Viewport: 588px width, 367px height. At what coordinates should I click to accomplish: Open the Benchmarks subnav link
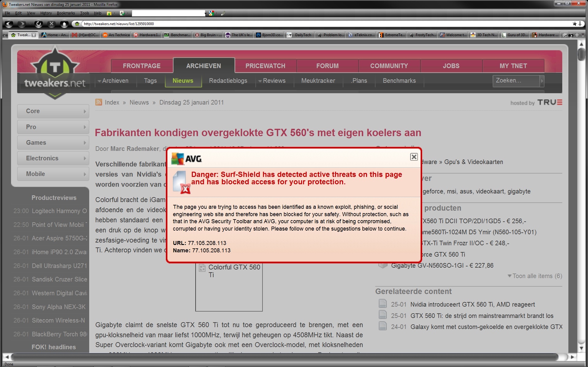(x=399, y=81)
